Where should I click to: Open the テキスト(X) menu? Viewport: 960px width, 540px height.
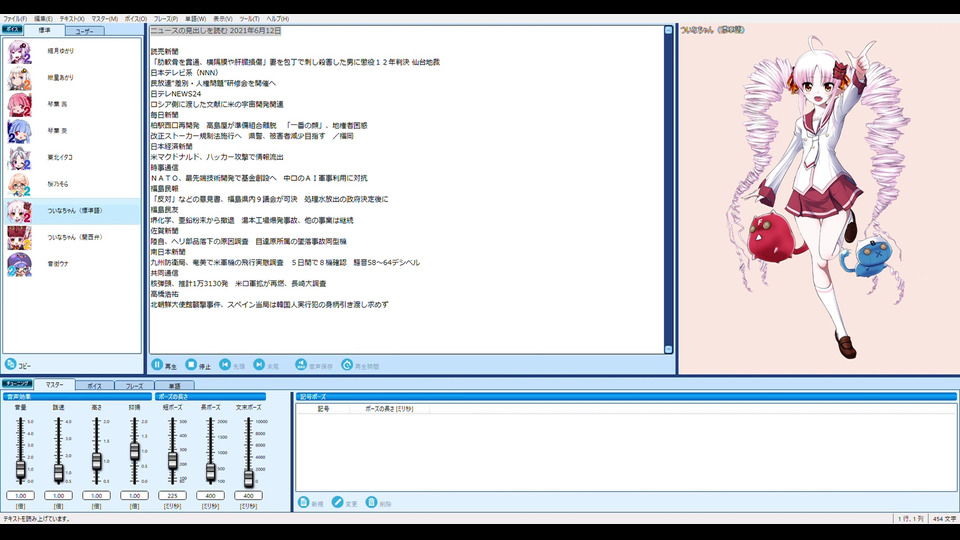click(x=72, y=19)
